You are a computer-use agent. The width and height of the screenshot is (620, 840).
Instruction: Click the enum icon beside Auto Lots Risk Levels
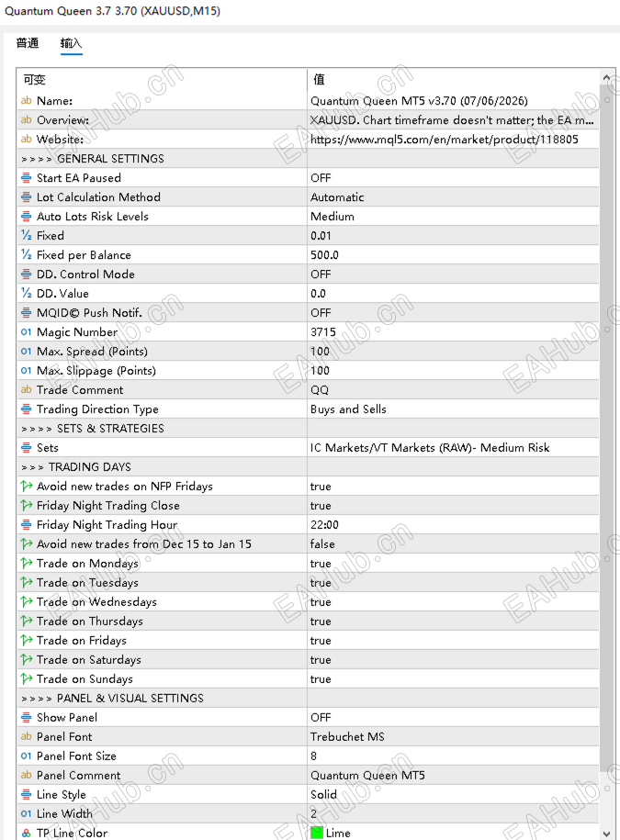26,217
